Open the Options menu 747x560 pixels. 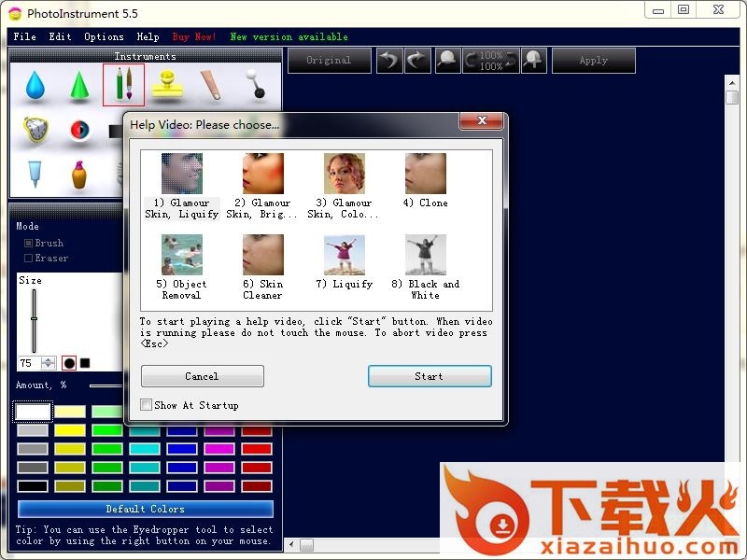[104, 36]
